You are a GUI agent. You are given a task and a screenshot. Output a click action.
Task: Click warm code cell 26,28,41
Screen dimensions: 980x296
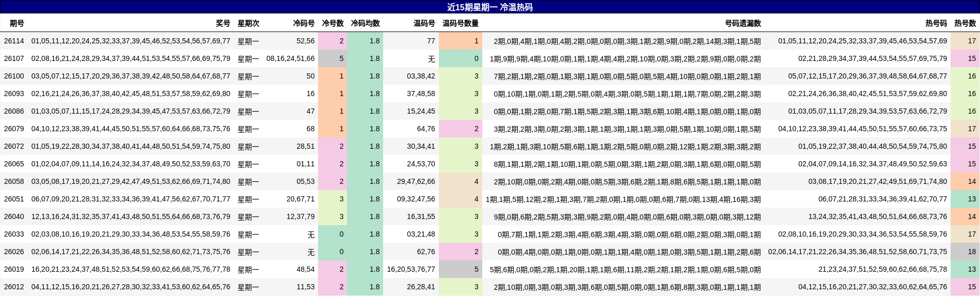421,287
